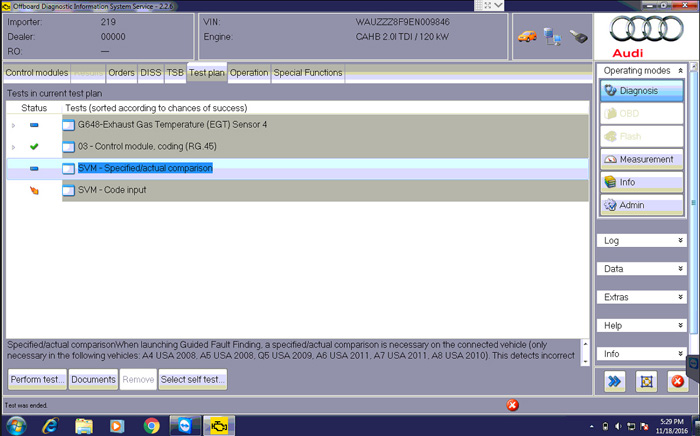
Task: Open Internet Explorer from taskbar
Action: 50,426
